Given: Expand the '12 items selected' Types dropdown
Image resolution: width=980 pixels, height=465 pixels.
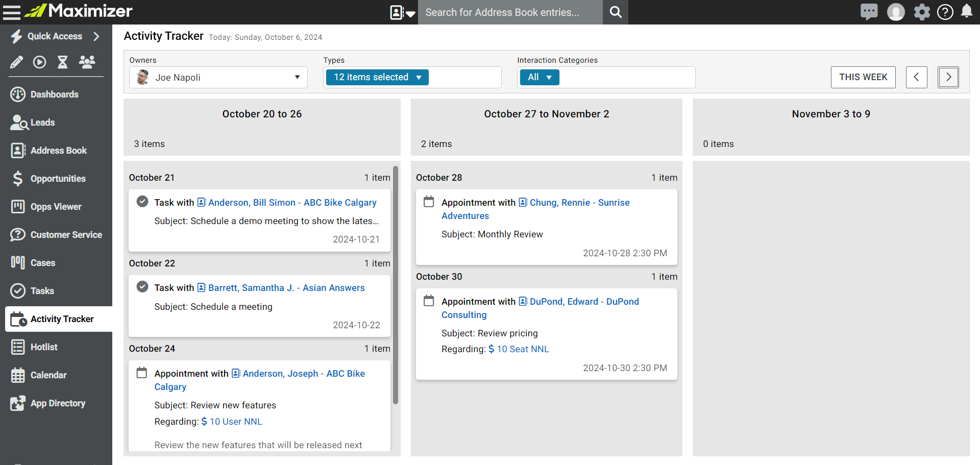Looking at the screenshot, I should pos(377,77).
